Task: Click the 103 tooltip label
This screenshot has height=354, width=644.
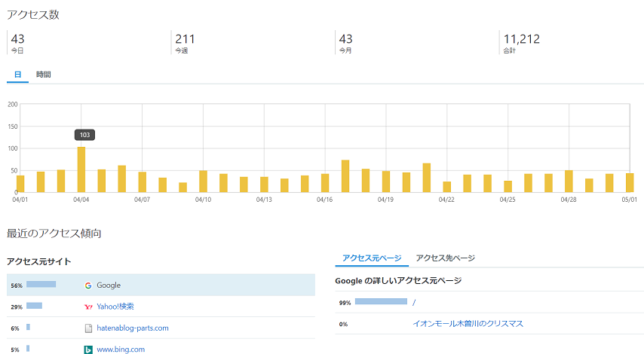Action: 84,135
